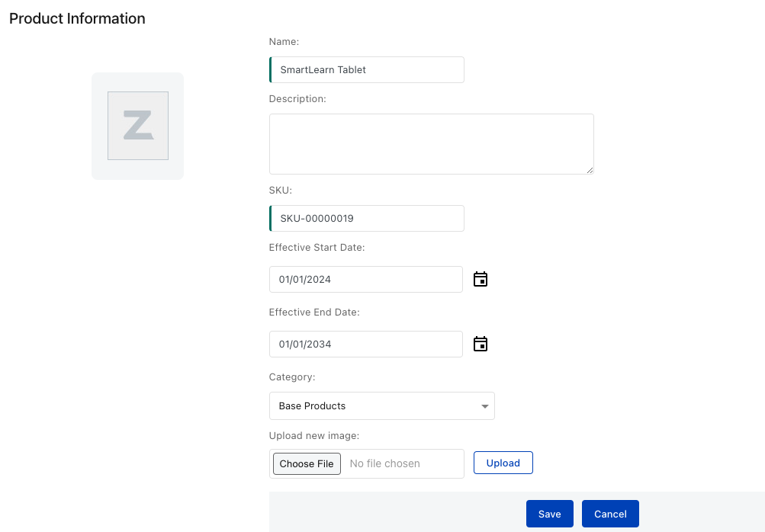The width and height of the screenshot is (765, 532).
Task: Click the Effective End Date field
Action: point(365,344)
